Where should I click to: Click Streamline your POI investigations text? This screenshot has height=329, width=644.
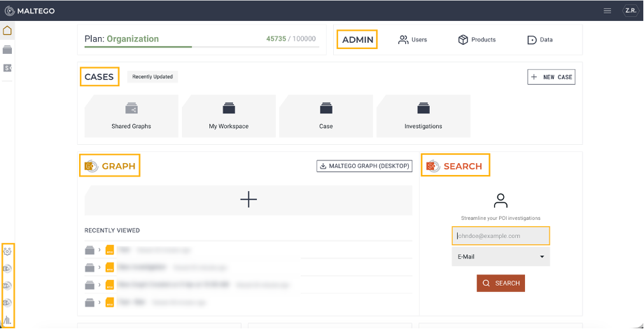(500, 218)
